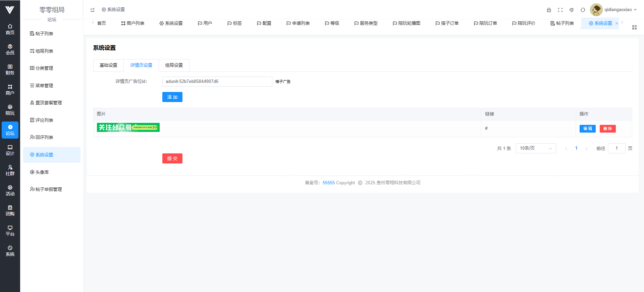Open 陪玩 in the dark sidebar
The image size is (644, 292).
(x=10, y=110)
